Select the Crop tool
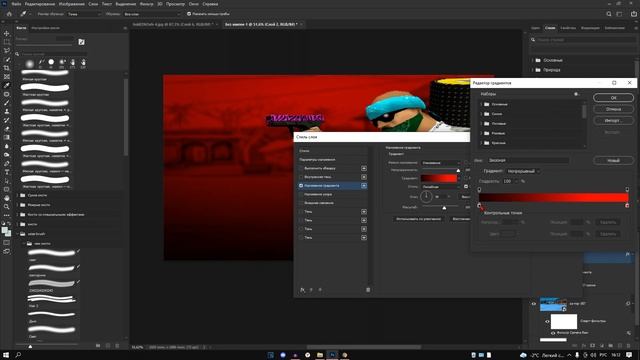Viewport: 640px width, 360px height. 7,68
